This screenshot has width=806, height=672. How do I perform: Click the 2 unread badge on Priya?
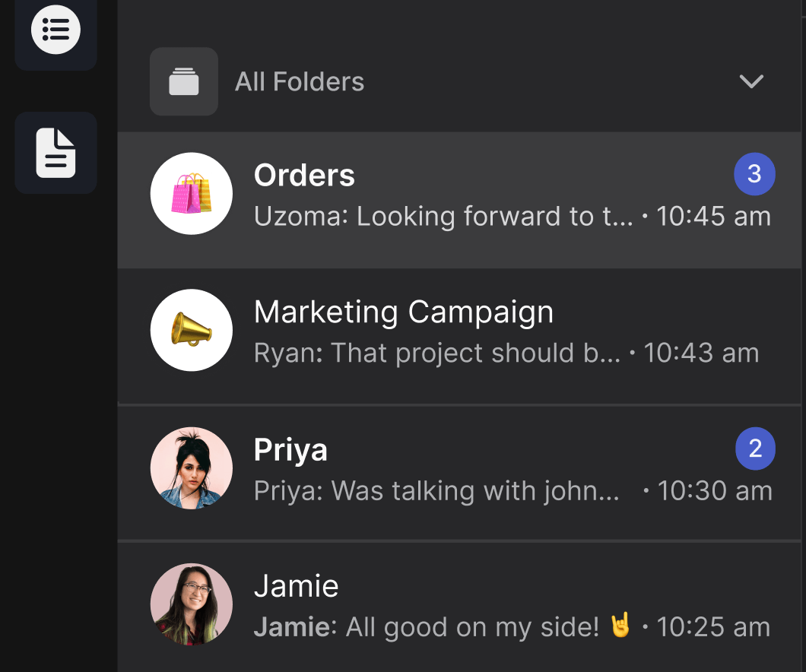pyautogui.click(x=755, y=449)
